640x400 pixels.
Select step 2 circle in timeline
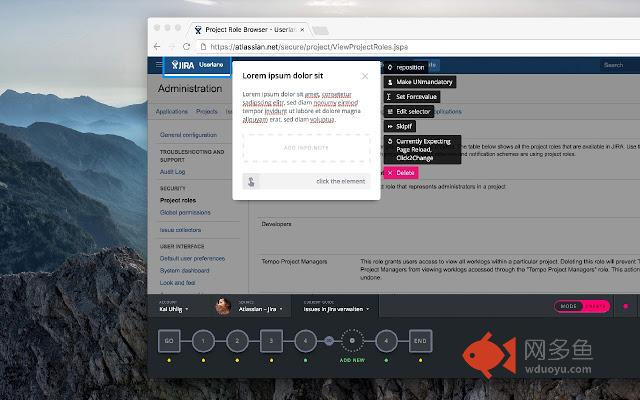coord(237,341)
